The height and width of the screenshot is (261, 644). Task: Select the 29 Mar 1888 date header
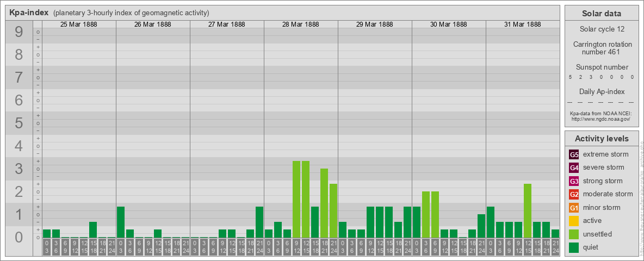coord(375,24)
